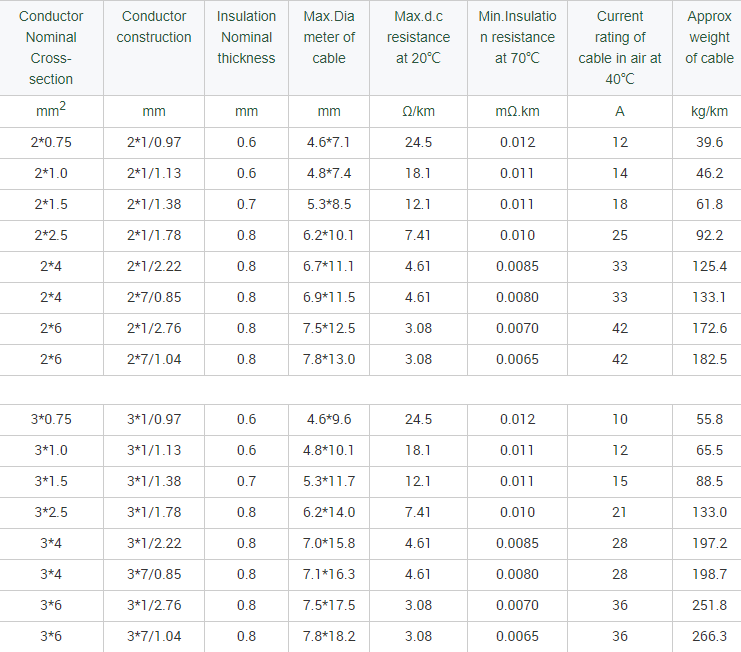
Task: Click the 39.6 weight value
Action: 709,142
